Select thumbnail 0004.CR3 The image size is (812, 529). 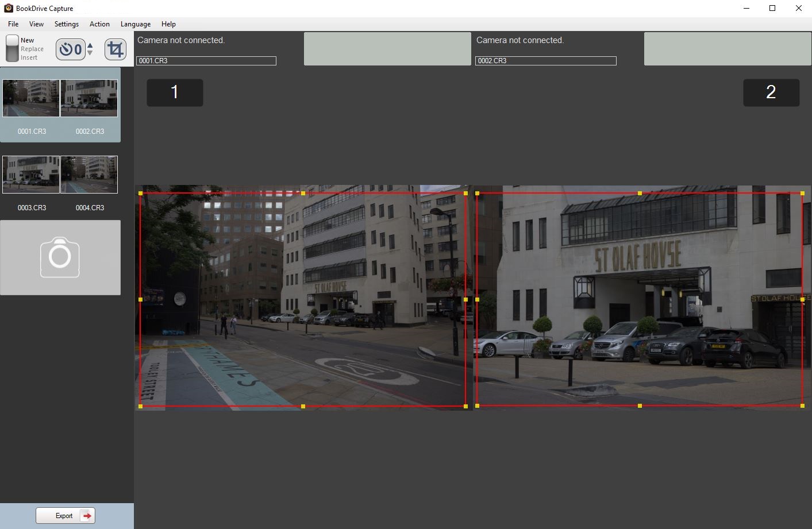click(x=89, y=175)
